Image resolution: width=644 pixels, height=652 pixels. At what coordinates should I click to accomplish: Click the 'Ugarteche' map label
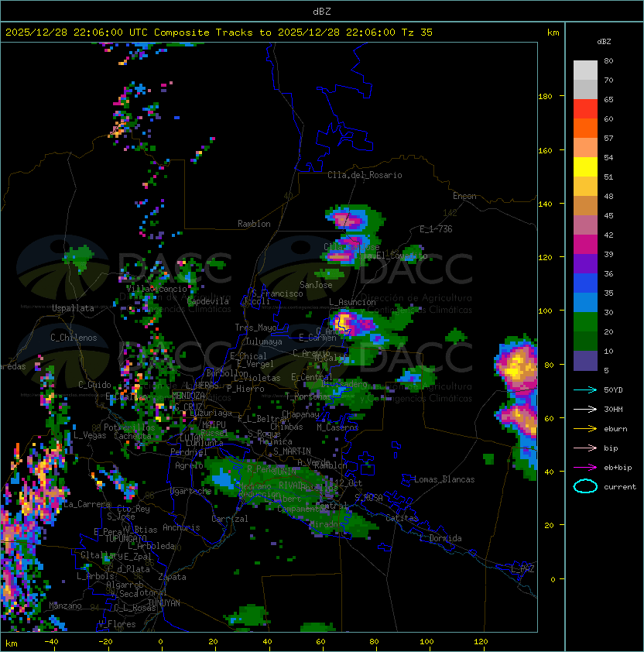click(x=191, y=491)
